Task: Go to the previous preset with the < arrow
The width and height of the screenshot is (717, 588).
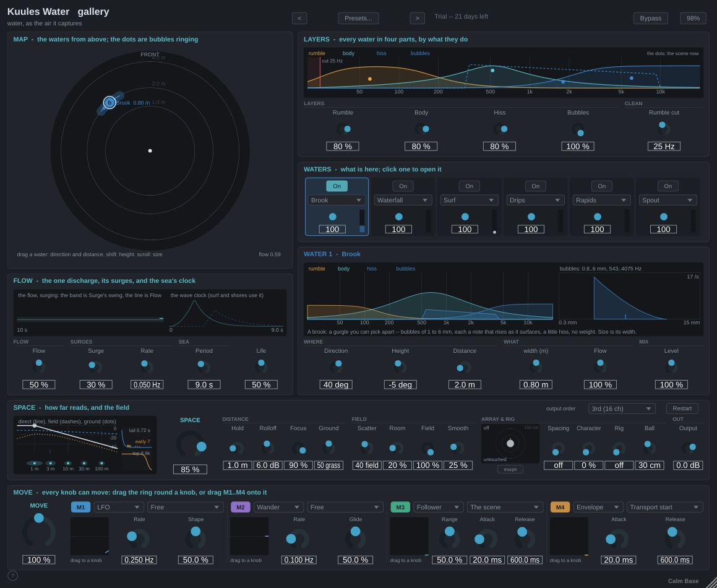Action: [x=299, y=19]
